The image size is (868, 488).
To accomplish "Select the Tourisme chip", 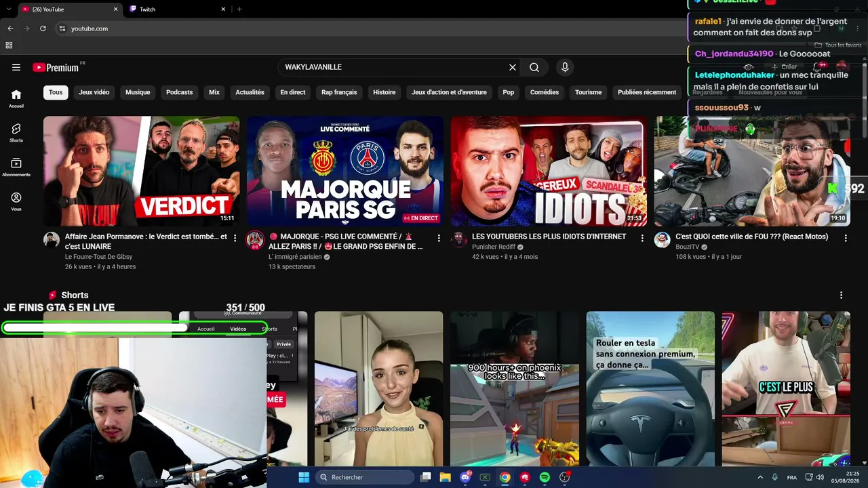I will pos(588,92).
